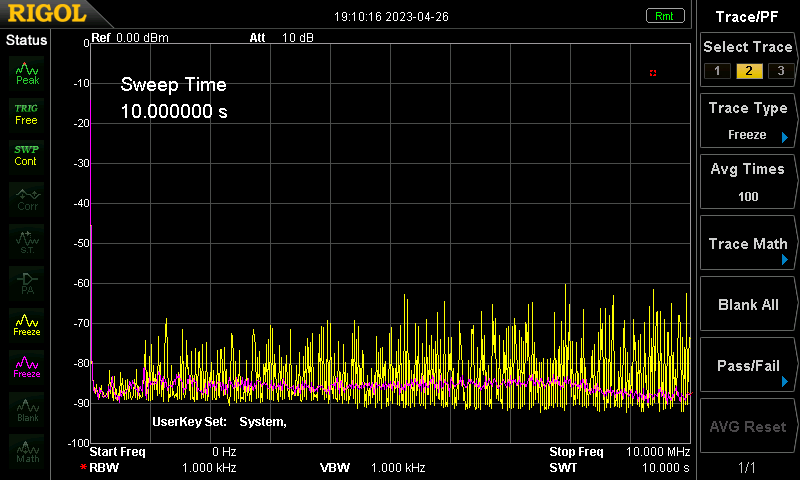Click the PA preamplifier status icon
The height and width of the screenshot is (480, 800).
[x=27, y=283]
